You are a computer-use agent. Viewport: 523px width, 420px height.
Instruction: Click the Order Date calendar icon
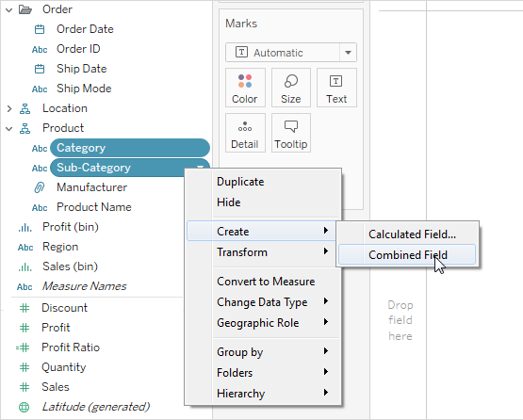point(40,29)
